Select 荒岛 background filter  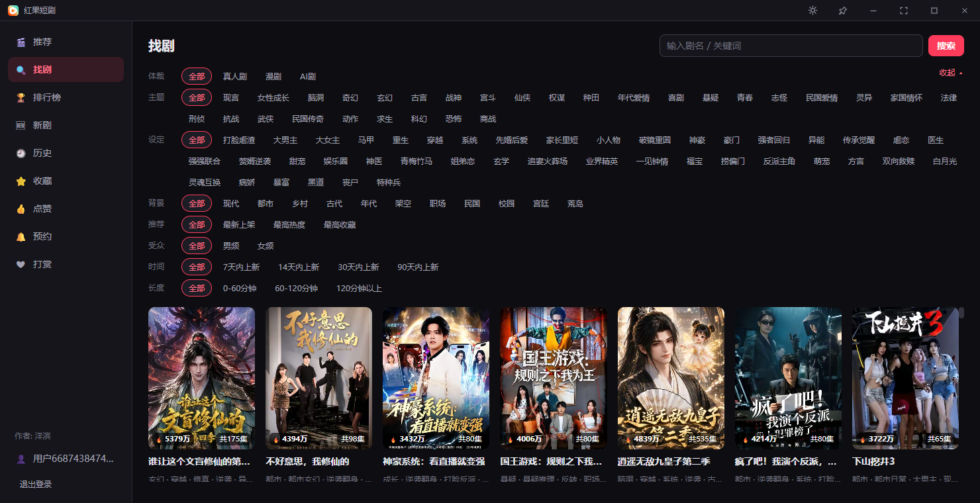[575, 204]
